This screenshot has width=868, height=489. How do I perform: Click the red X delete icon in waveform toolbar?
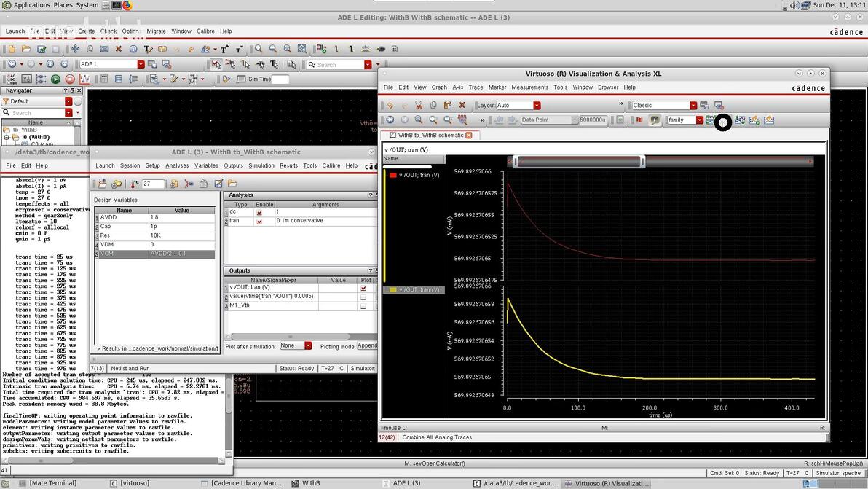pos(462,106)
